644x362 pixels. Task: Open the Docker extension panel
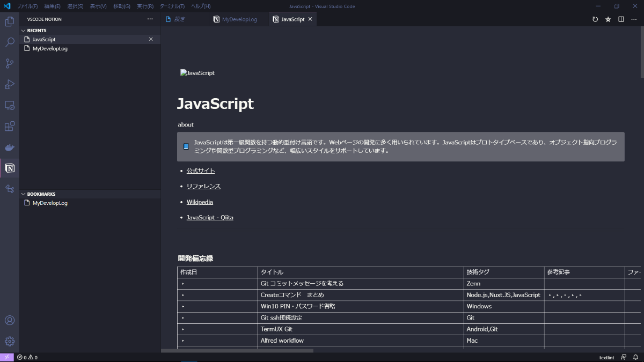(10, 147)
